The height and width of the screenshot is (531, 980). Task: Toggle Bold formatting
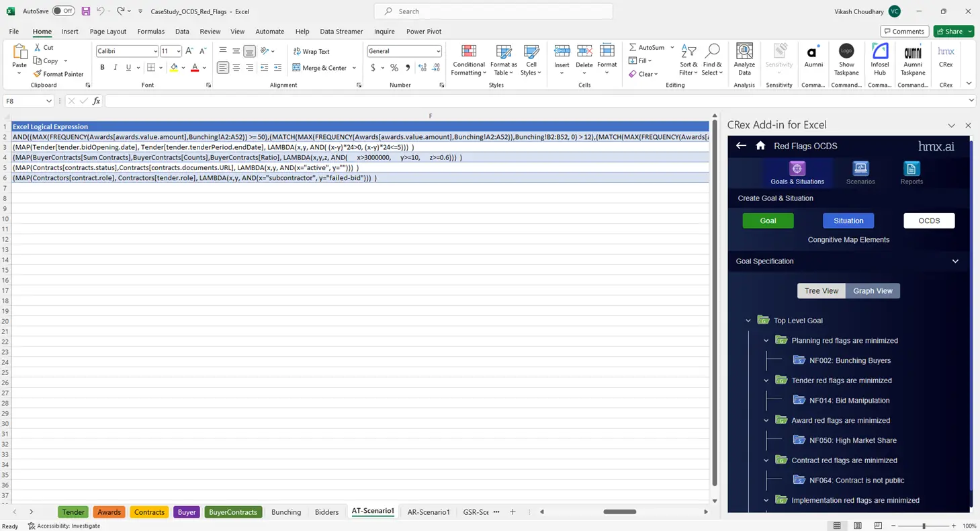[102, 68]
